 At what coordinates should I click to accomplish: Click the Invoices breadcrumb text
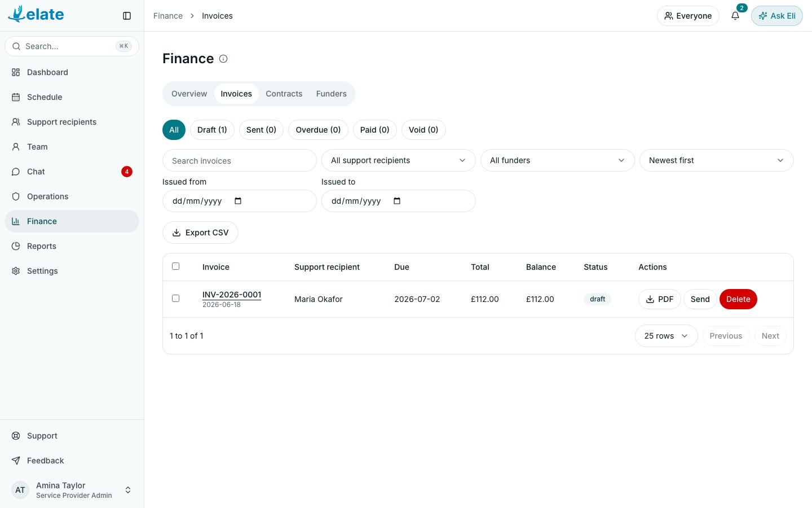pyautogui.click(x=217, y=16)
